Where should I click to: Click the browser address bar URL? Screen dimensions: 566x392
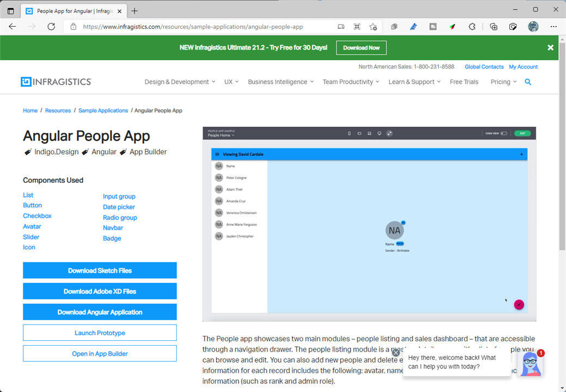click(x=193, y=26)
